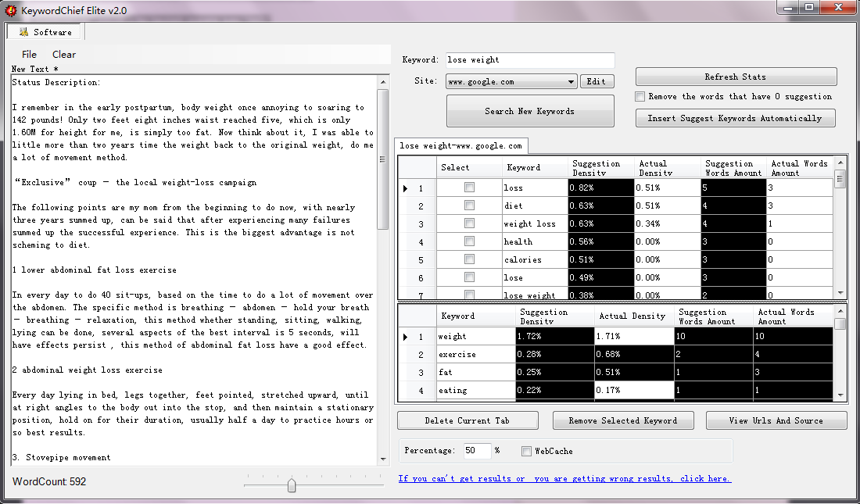Click the slider handle beside WordCount

click(292, 485)
